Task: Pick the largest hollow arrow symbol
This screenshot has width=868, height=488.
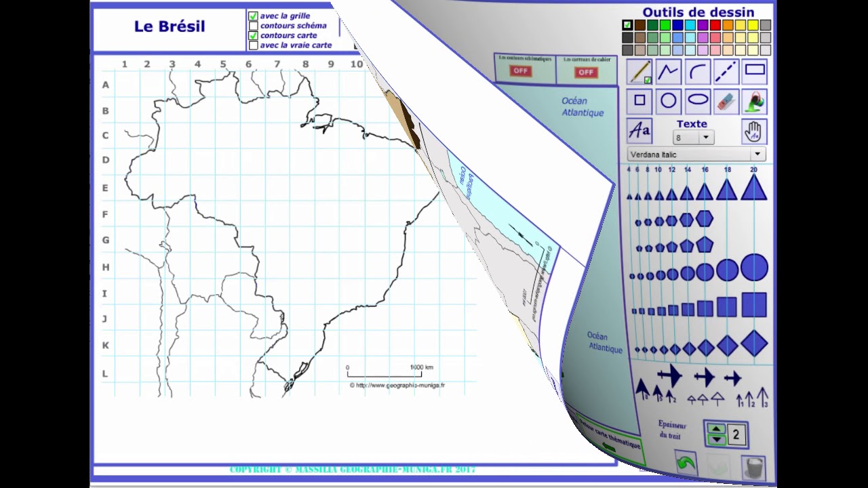Action: tap(718, 399)
